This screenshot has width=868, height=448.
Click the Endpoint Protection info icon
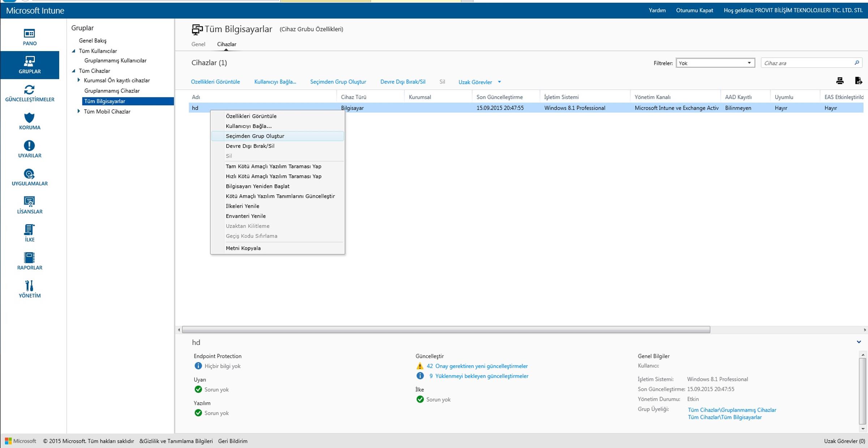[198, 366]
